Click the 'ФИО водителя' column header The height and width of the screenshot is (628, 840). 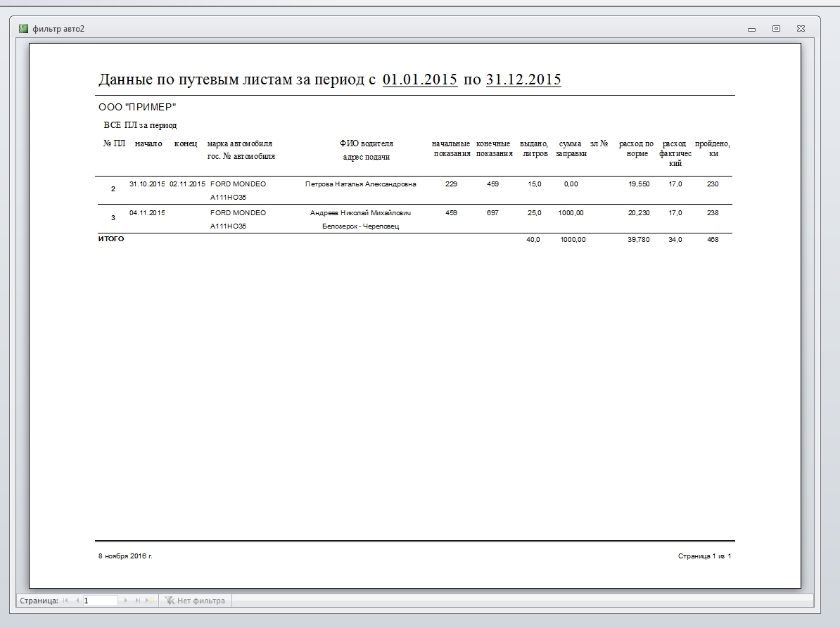(x=366, y=143)
